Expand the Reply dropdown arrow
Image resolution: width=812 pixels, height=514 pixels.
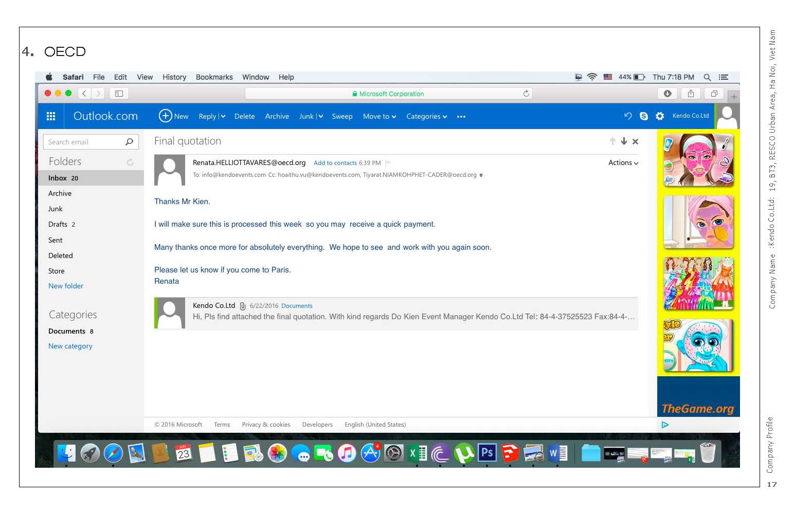pos(223,116)
